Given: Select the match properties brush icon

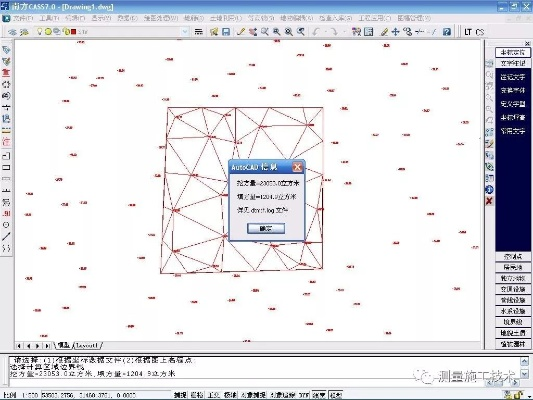Looking at the screenshot, I should pos(384,32).
